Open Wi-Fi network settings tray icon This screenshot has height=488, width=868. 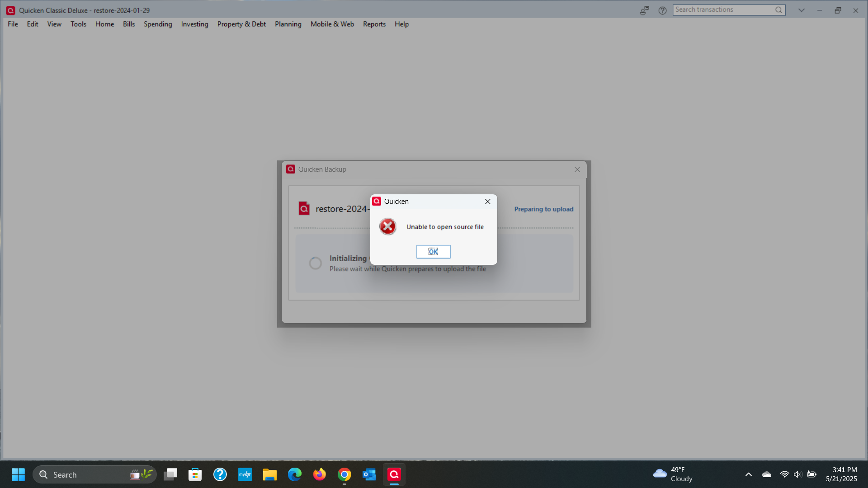click(784, 474)
